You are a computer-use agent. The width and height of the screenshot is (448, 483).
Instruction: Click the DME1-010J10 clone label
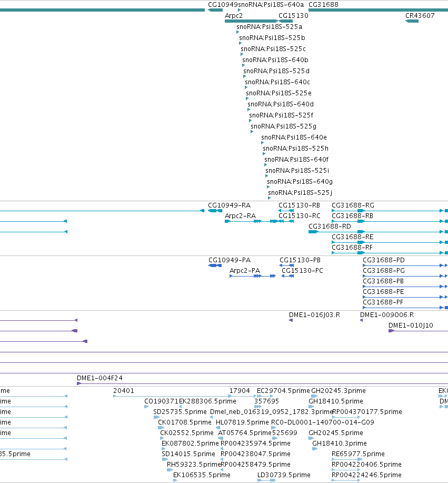411,326
